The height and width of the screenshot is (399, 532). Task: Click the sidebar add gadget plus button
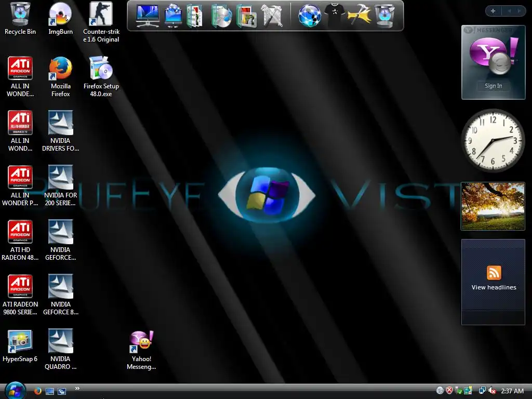click(x=493, y=11)
